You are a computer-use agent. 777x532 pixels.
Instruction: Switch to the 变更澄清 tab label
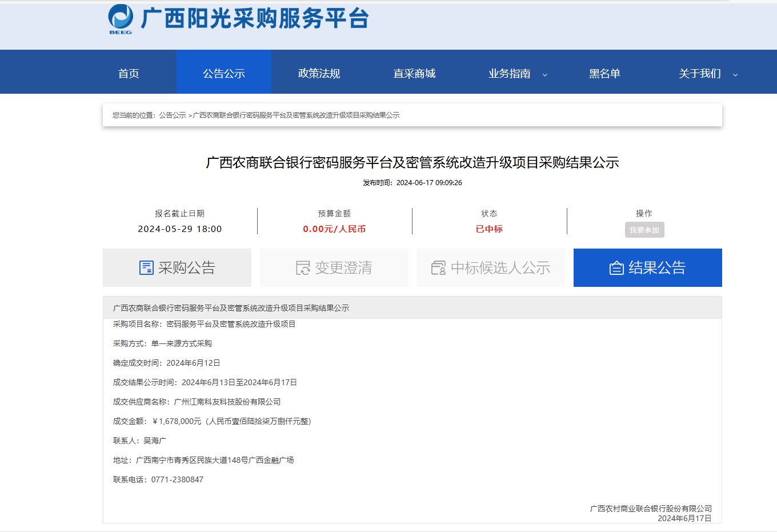(x=343, y=267)
